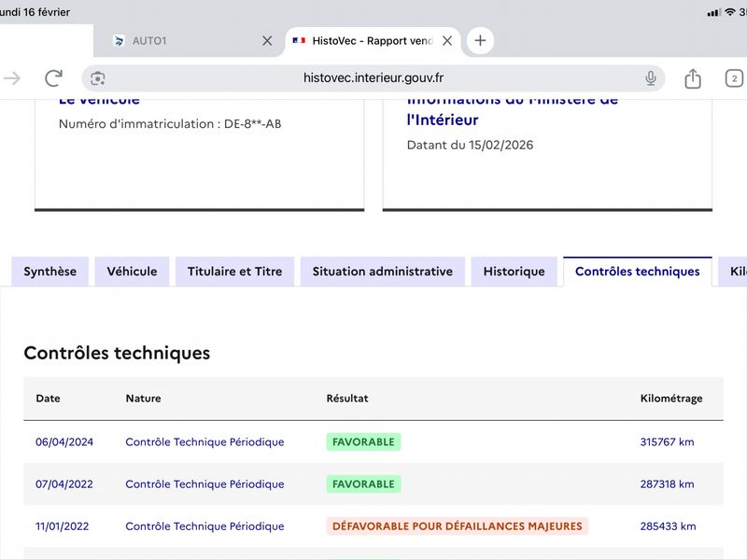Select the Véhicule tab
The width and height of the screenshot is (747, 560).
click(x=132, y=272)
